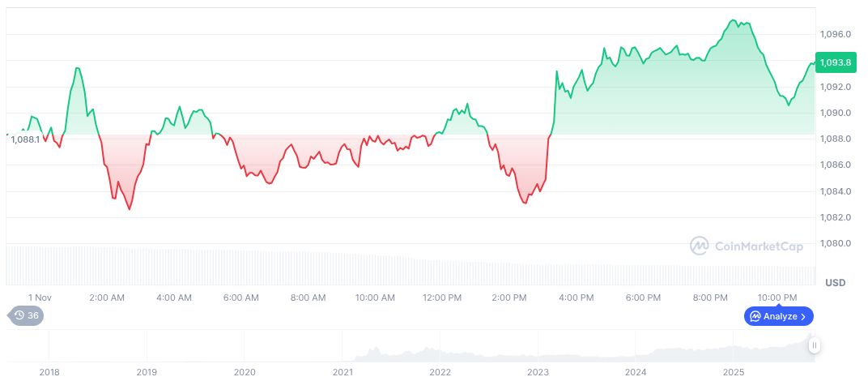Click the green 1,093.8 current price tag
Viewport: 868px width, 381px height.
pos(835,62)
